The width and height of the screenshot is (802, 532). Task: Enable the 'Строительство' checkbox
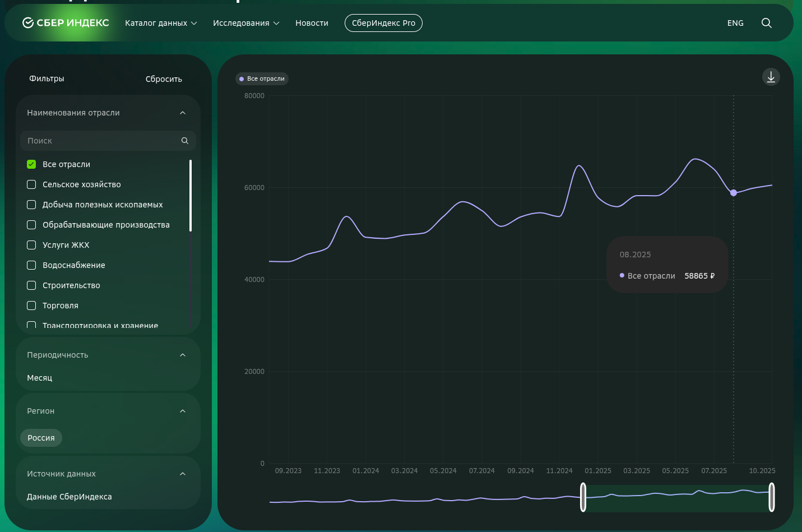coord(31,285)
